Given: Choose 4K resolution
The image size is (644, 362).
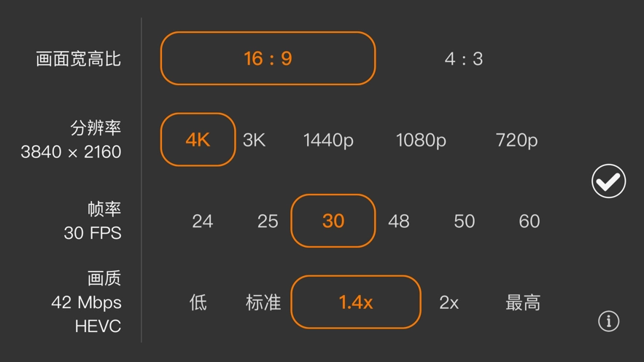Looking at the screenshot, I should tap(198, 140).
